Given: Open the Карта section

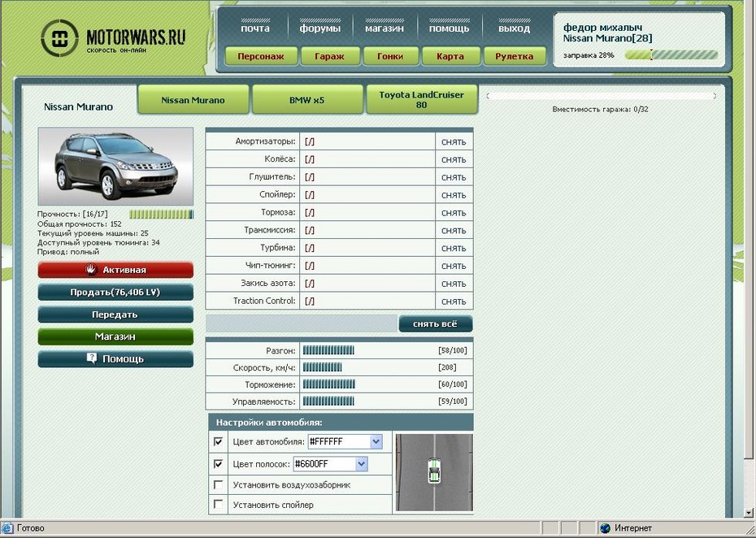Looking at the screenshot, I should 450,56.
